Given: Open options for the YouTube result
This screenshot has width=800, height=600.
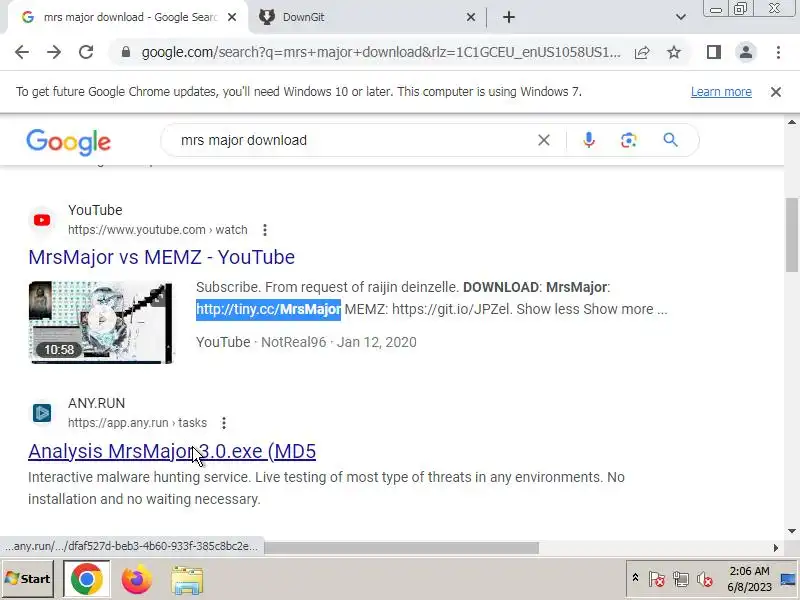Looking at the screenshot, I should coord(265,230).
